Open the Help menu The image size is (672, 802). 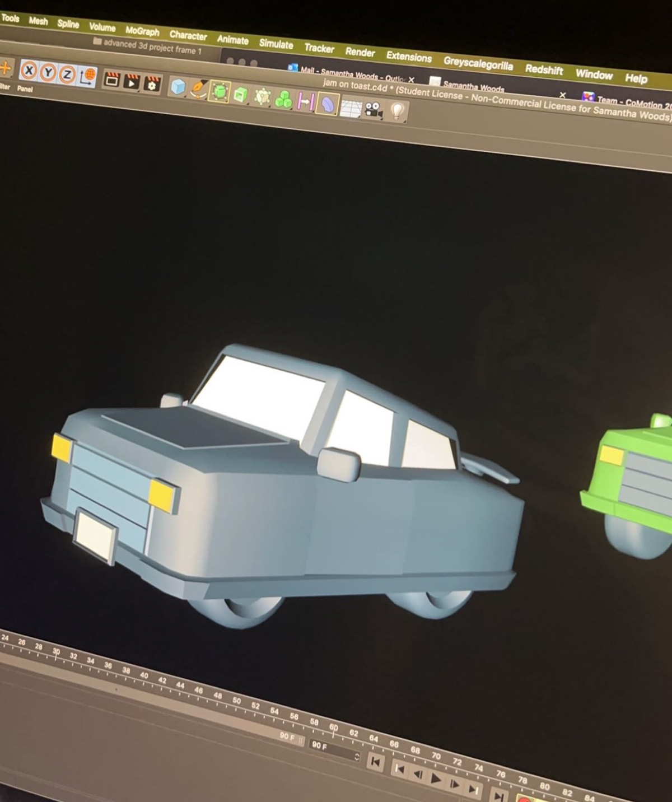636,78
